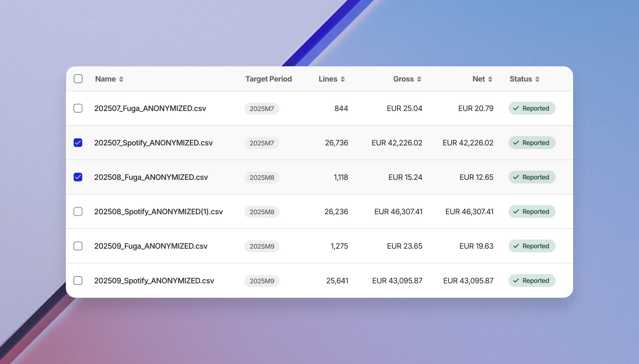This screenshot has height=364, width=639.
Task: Click gross amount EUR 25.04
Action: tap(404, 108)
